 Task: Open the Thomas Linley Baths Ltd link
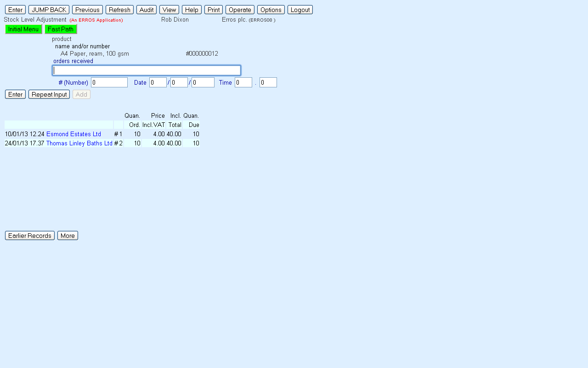[79, 143]
